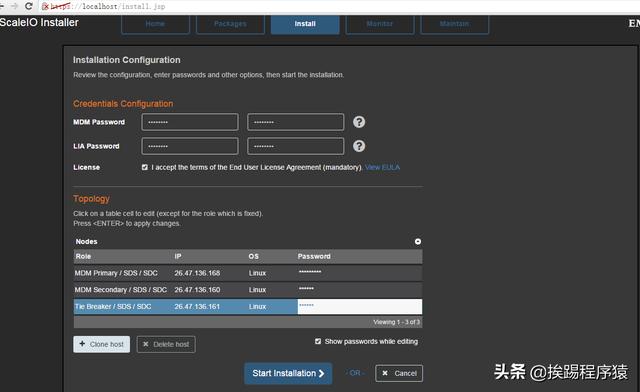Go to the Maintain tab
This screenshot has height=392, width=640.
[x=454, y=24]
